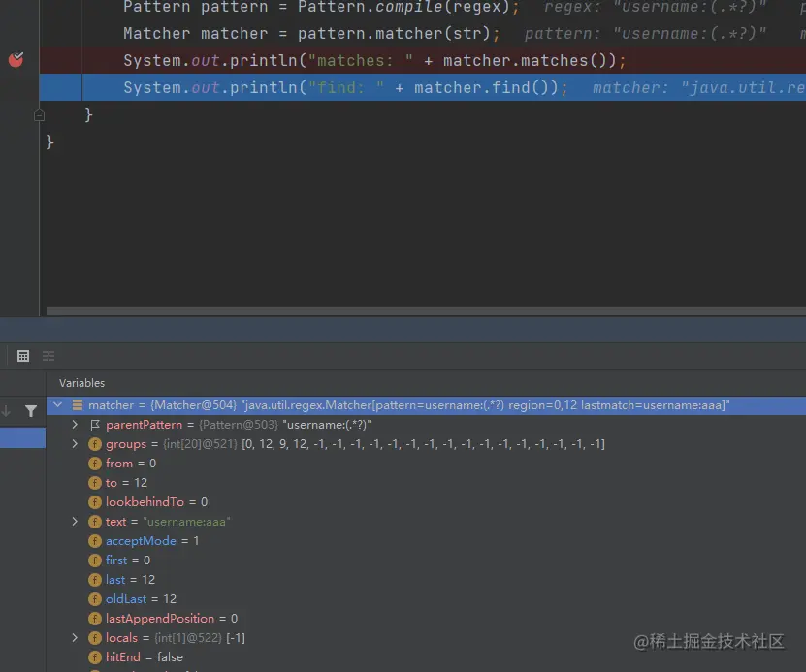Image resolution: width=806 pixels, height=672 pixels.
Task: Click the field icon next to to
Action: [x=95, y=483]
